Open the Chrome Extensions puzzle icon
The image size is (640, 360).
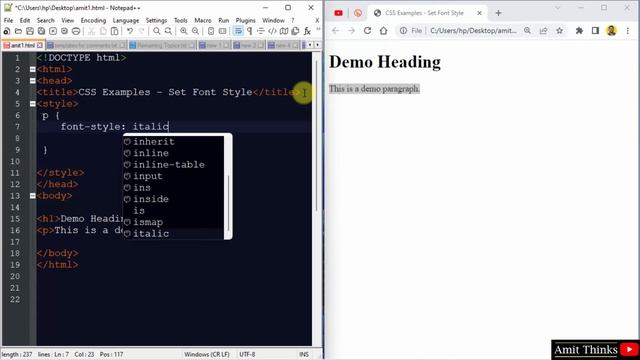pyautogui.click(x=579, y=31)
